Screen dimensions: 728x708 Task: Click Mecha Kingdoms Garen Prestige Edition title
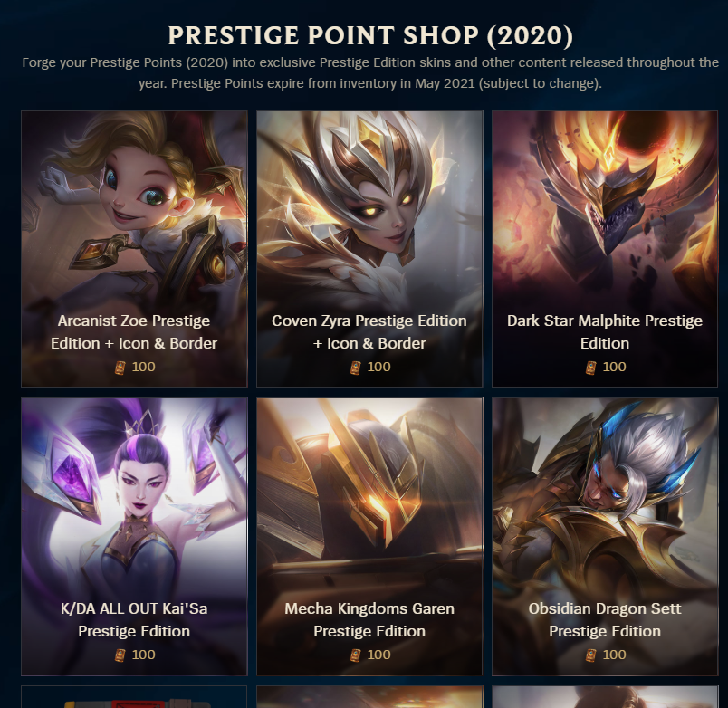point(369,620)
